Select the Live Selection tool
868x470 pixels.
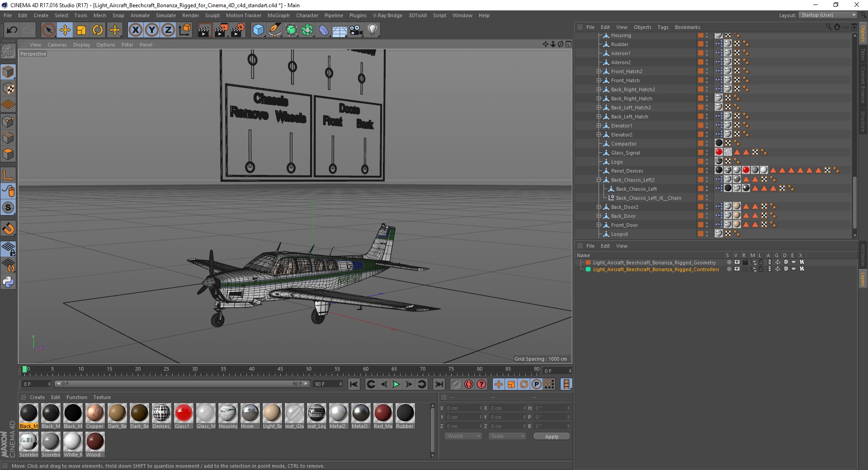click(x=48, y=30)
